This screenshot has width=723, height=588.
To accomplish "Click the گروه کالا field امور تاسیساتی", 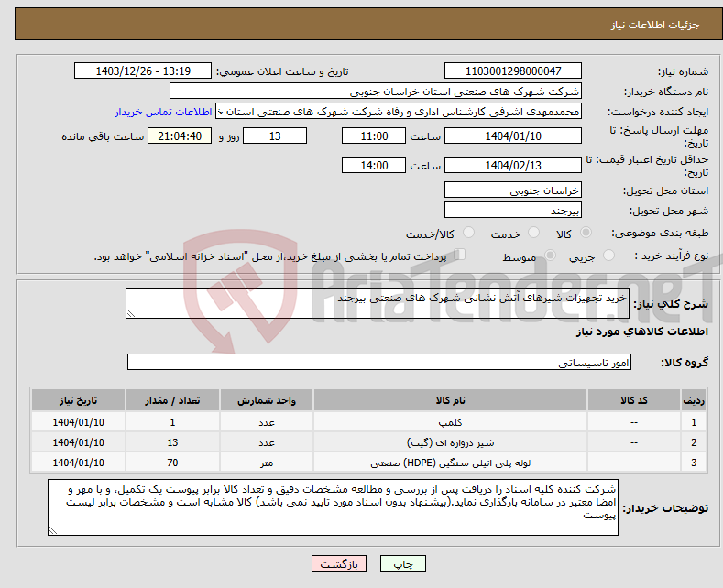I will [x=379, y=362].
